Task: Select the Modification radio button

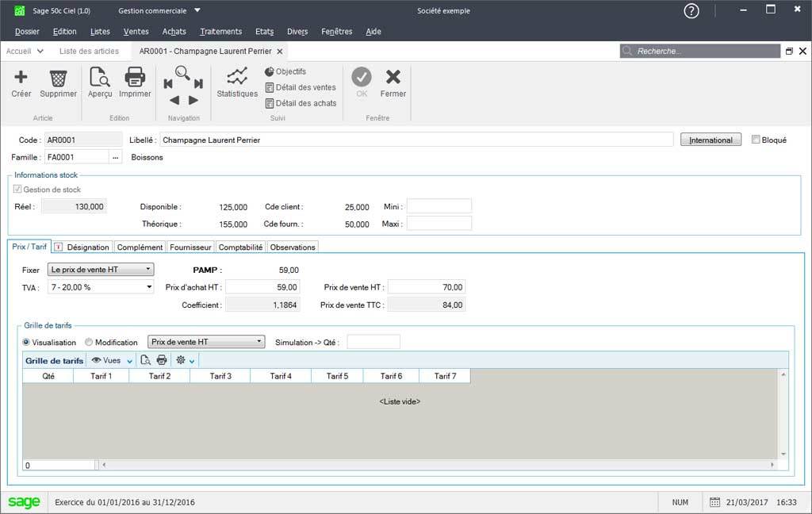Action: click(89, 342)
